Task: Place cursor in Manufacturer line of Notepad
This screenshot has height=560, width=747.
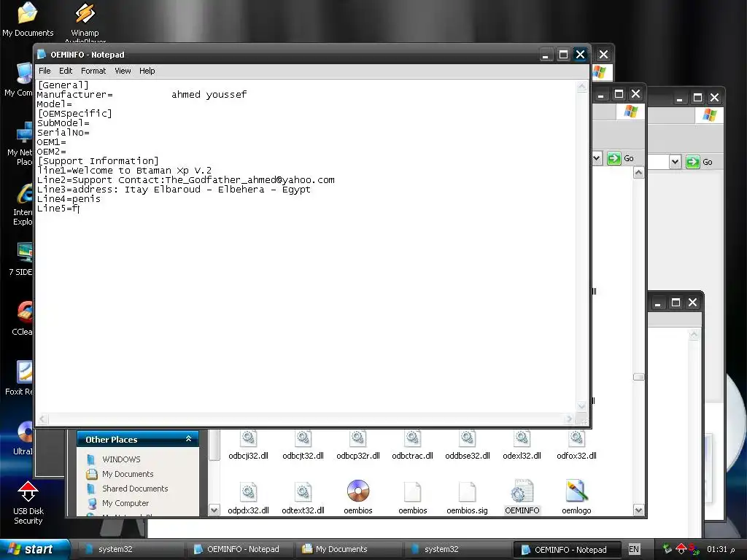Action: [x=142, y=95]
